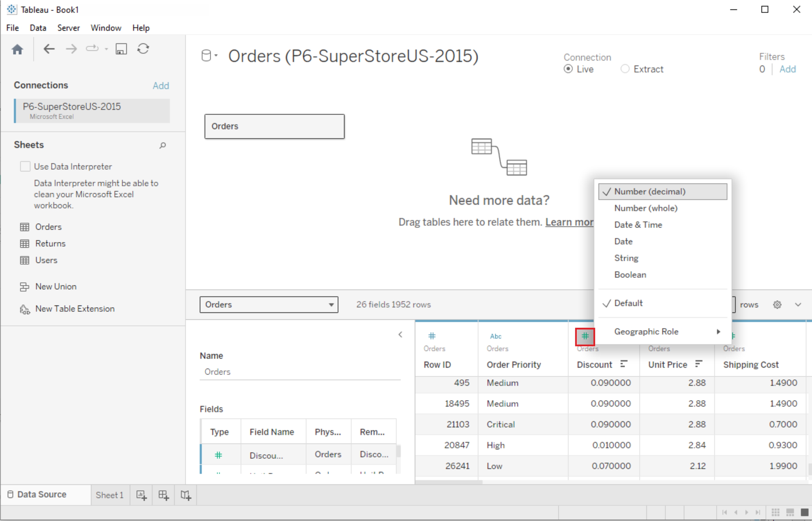The width and height of the screenshot is (812, 521).
Task: Open the redo/replay dropdown arrow in toolbar
Action: (x=106, y=49)
